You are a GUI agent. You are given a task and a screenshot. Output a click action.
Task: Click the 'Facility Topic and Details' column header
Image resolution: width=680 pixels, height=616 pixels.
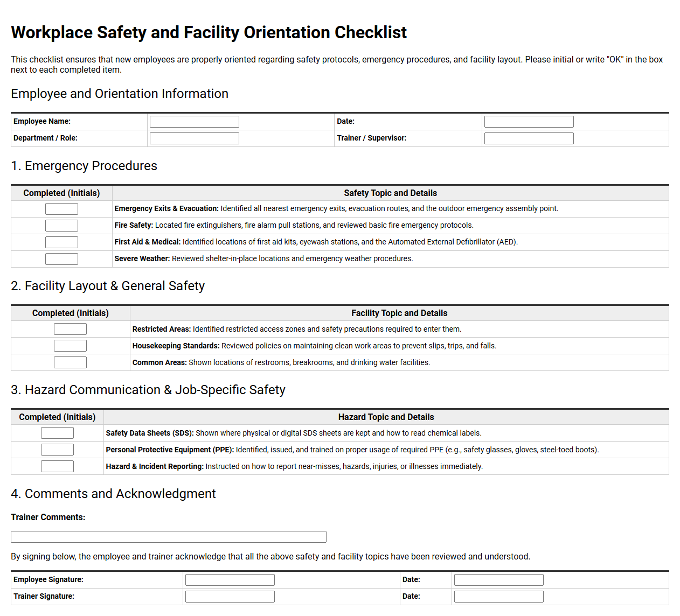(399, 313)
